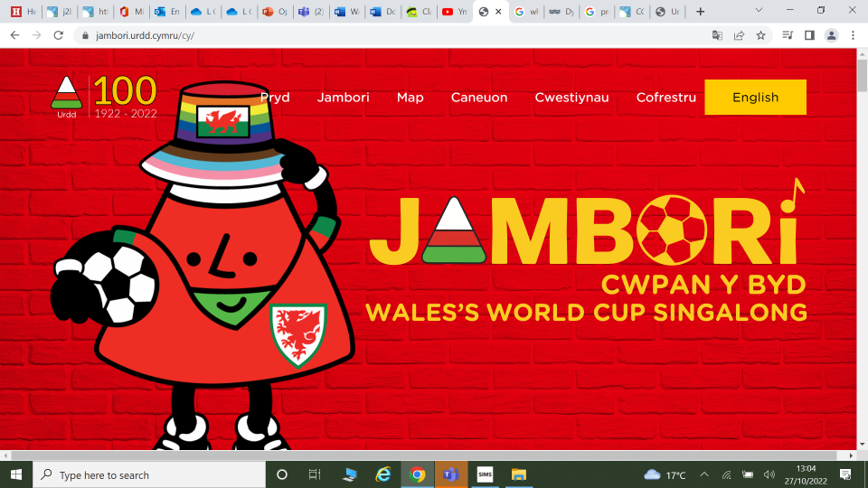View site info via the padlock icon
Image resolution: width=868 pixels, height=488 pixels.
[85, 35]
